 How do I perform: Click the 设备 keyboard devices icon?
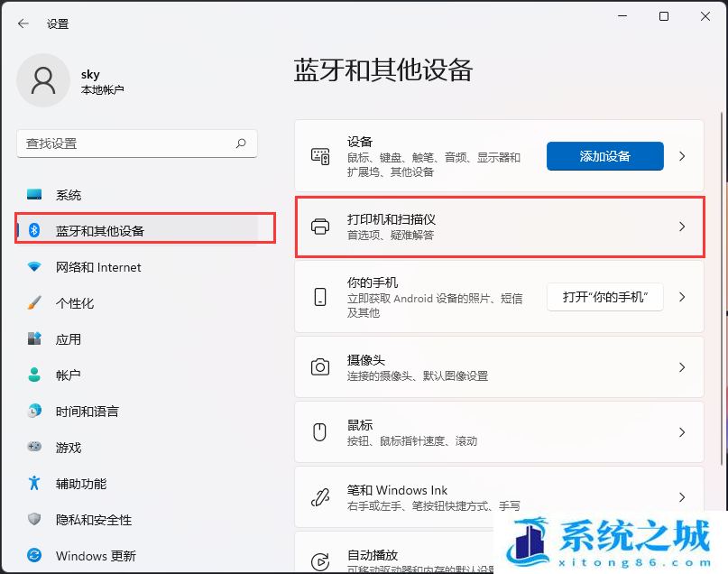click(x=320, y=156)
